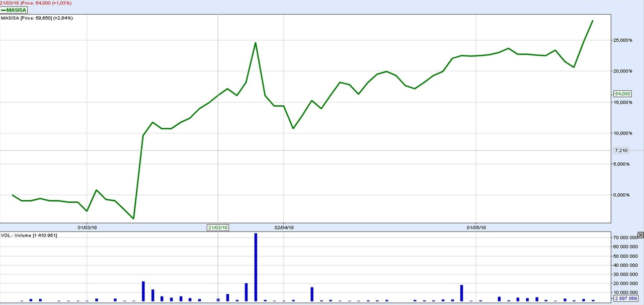Click the 01/05/18 date label

[x=476, y=227]
